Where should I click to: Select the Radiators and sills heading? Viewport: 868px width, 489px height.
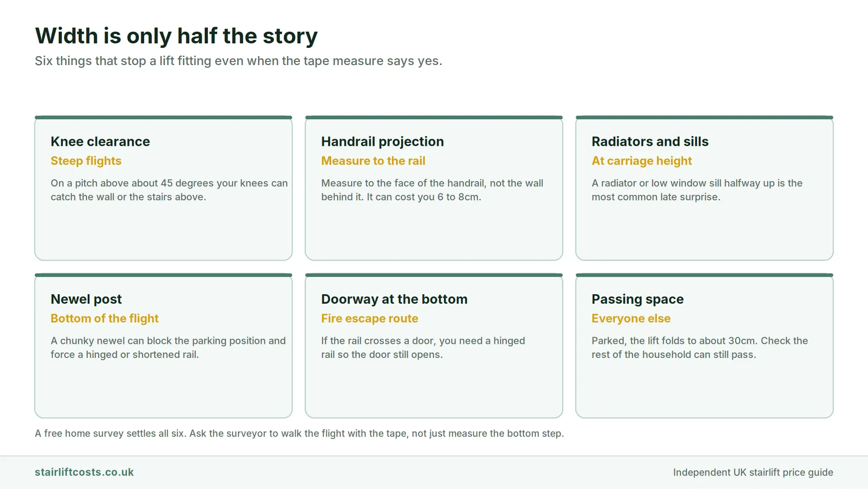tap(650, 141)
